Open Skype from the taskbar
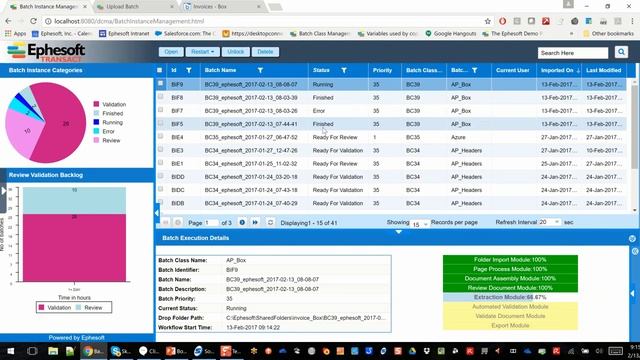Screen dimensions: 640x360 pos(120,351)
